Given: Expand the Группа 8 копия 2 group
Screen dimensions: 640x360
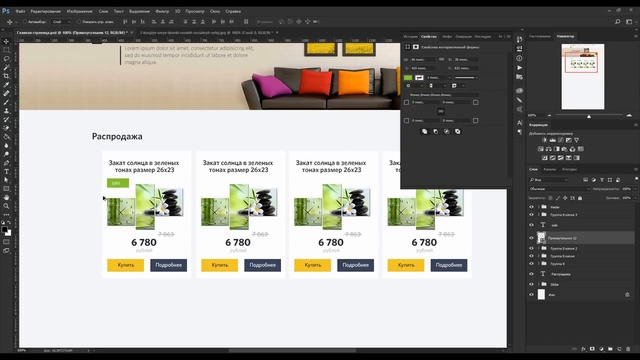Looking at the screenshot, I should pos(538,248).
